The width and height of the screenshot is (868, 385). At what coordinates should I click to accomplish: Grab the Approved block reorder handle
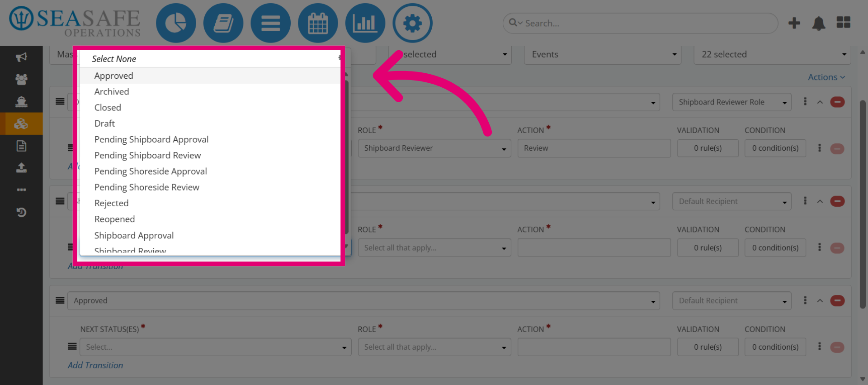(x=60, y=300)
